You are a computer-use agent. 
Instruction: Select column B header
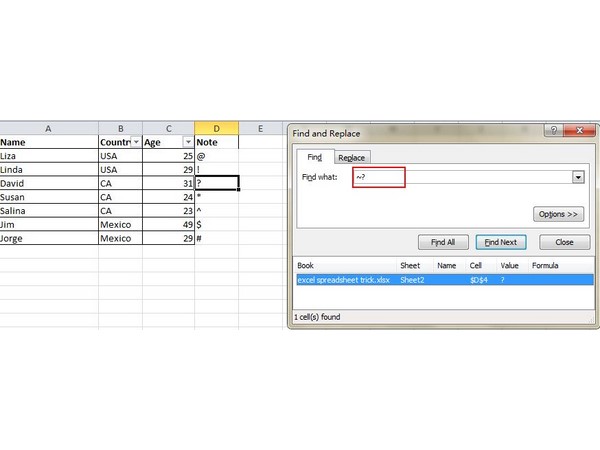click(121, 129)
